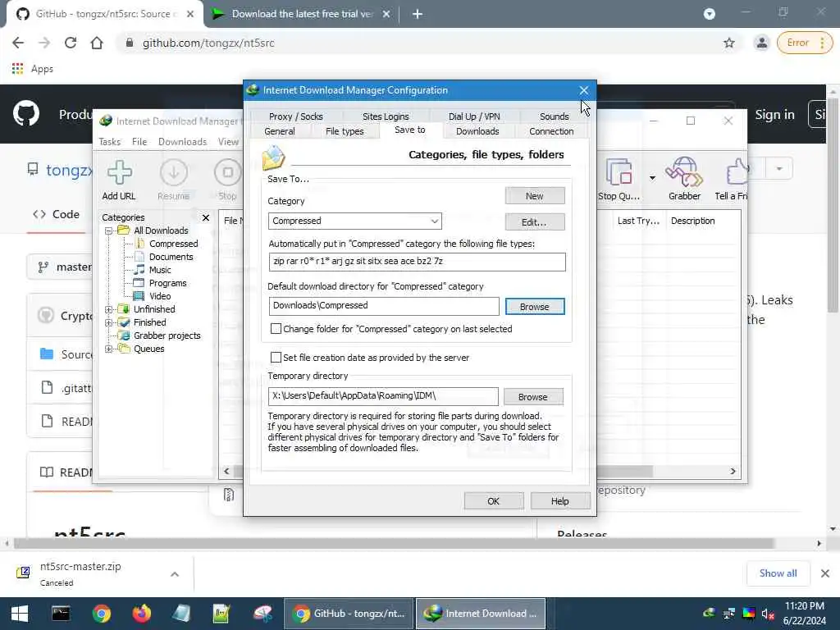Open the Tasks menu in IDM
Viewport: 840px width, 630px height.
click(x=109, y=142)
